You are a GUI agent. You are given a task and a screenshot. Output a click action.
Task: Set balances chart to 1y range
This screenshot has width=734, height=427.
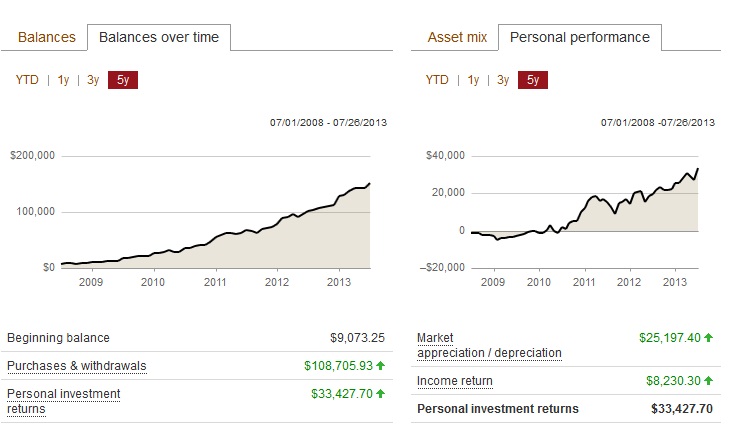click(x=63, y=80)
